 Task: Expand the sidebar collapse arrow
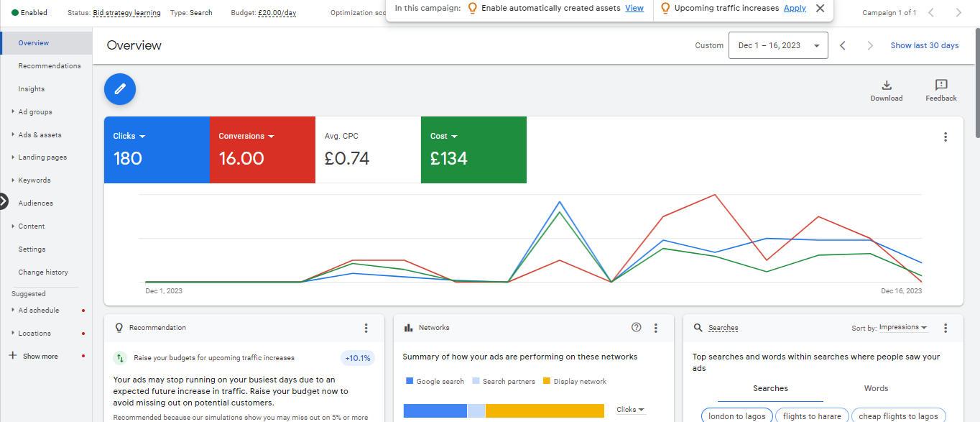pyautogui.click(x=4, y=202)
